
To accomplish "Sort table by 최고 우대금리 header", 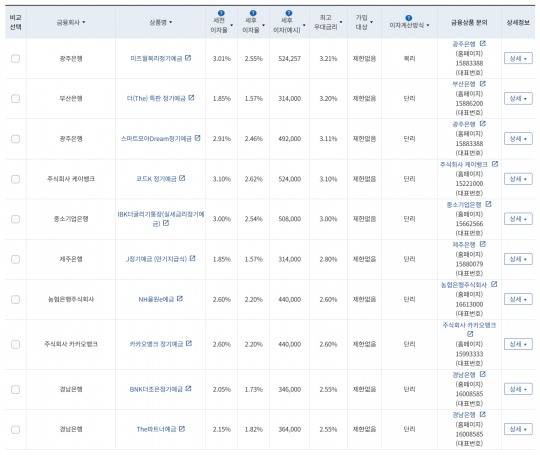I will pyautogui.click(x=328, y=22).
